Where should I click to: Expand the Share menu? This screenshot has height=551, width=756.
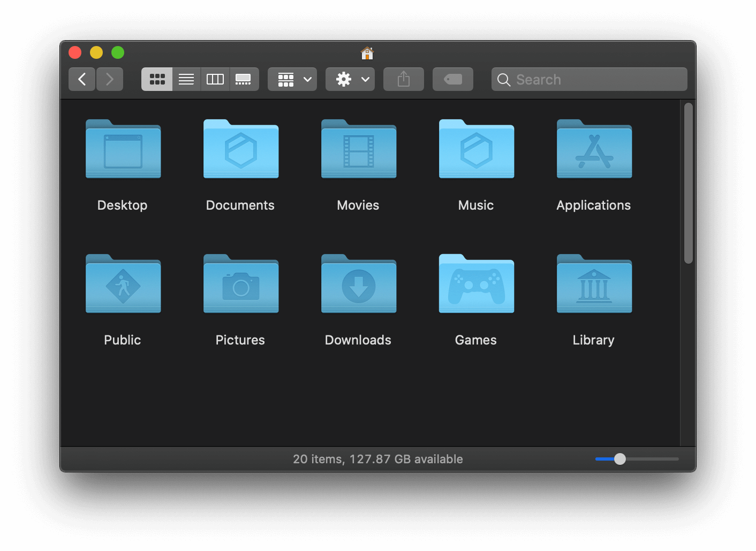coord(403,79)
